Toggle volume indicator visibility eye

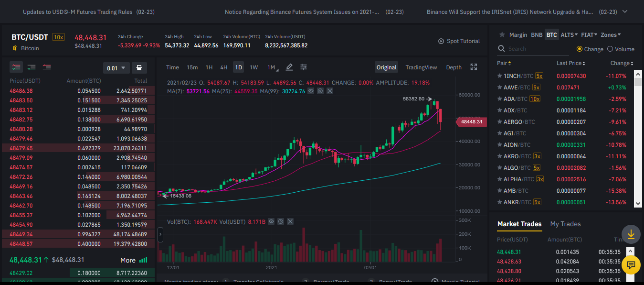point(271,221)
